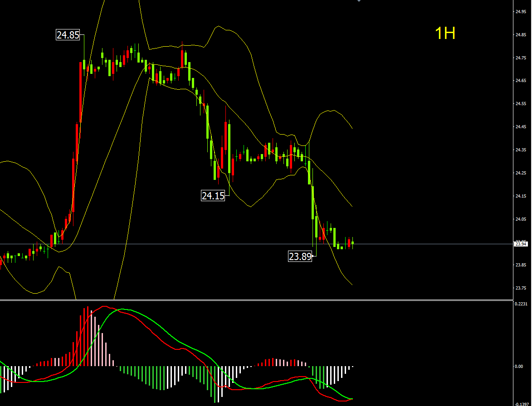This screenshot has height=406, width=532.
Task: Click 24.65 on the price axis
Action: pos(521,81)
